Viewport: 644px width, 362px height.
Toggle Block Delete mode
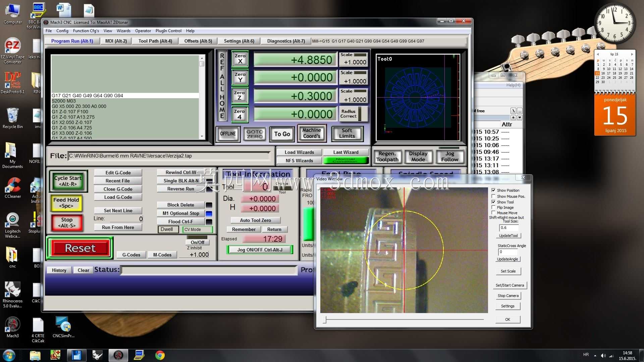coord(181,205)
